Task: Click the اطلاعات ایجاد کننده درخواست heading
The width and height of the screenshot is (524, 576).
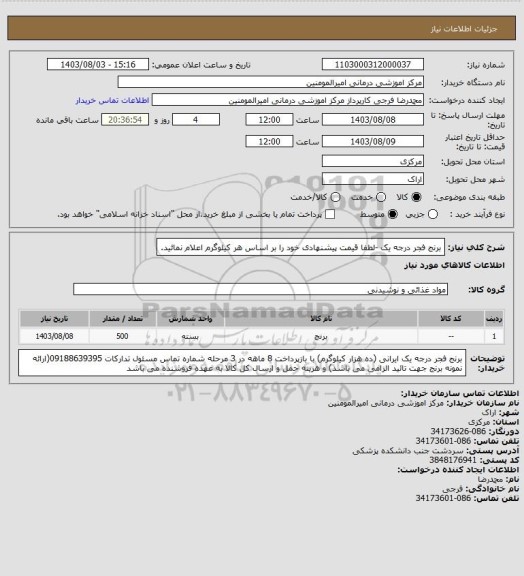Action: pyautogui.click(x=458, y=470)
